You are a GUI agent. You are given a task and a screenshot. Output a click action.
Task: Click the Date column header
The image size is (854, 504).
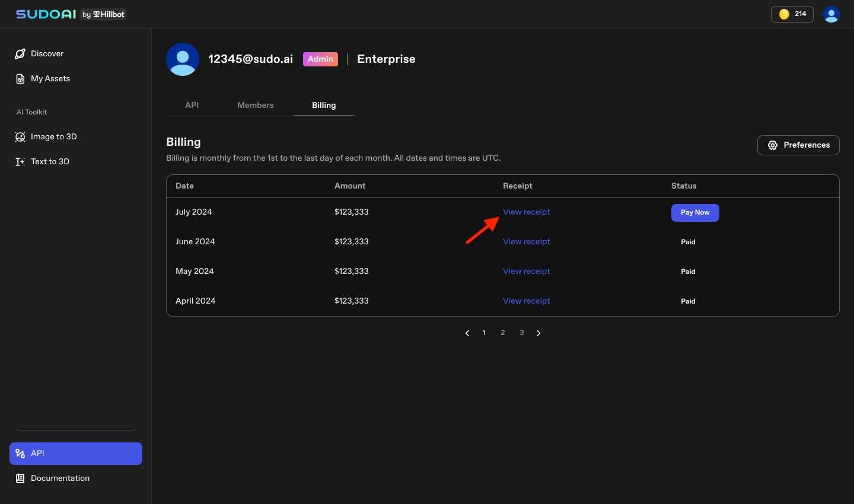click(x=184, y=186)
